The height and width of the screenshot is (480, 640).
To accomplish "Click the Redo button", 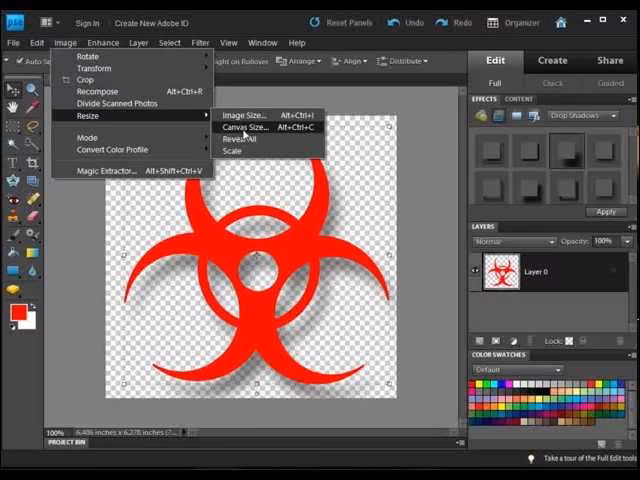I will point(453,23).
